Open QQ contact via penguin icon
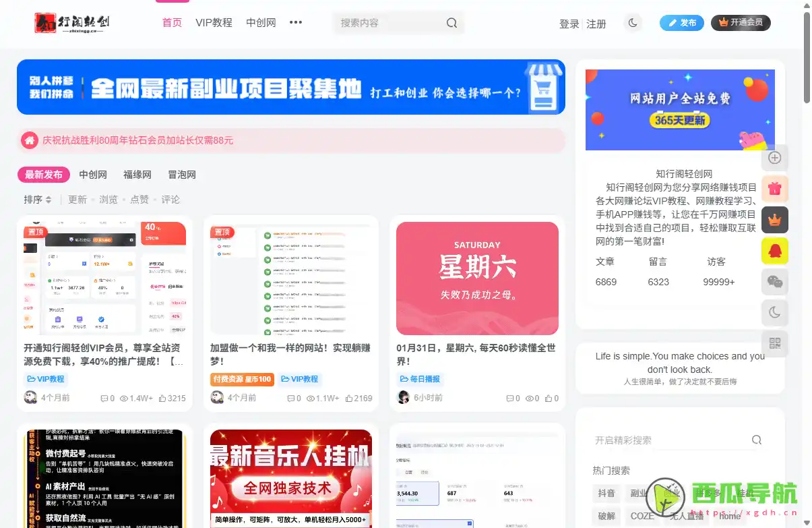The width and height of the screenshot is (812, 528). point(774,250)
